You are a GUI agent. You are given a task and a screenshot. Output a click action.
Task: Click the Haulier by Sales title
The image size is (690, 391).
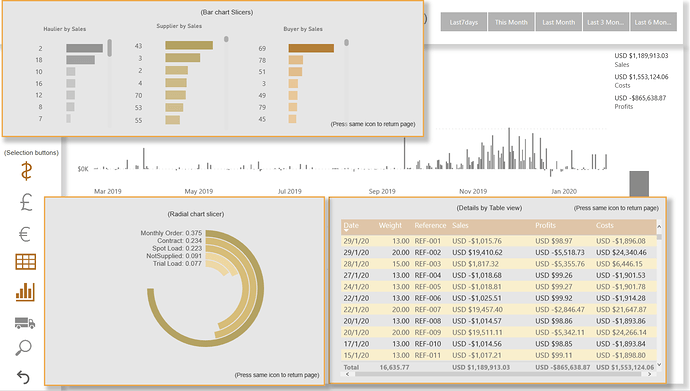click(x=65, y=29)
